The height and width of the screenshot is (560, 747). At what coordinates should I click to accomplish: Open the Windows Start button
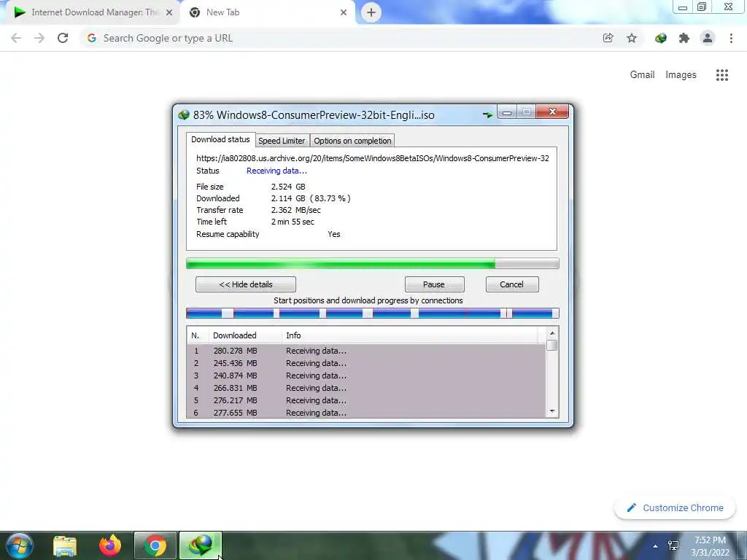(x=19, y=545)
